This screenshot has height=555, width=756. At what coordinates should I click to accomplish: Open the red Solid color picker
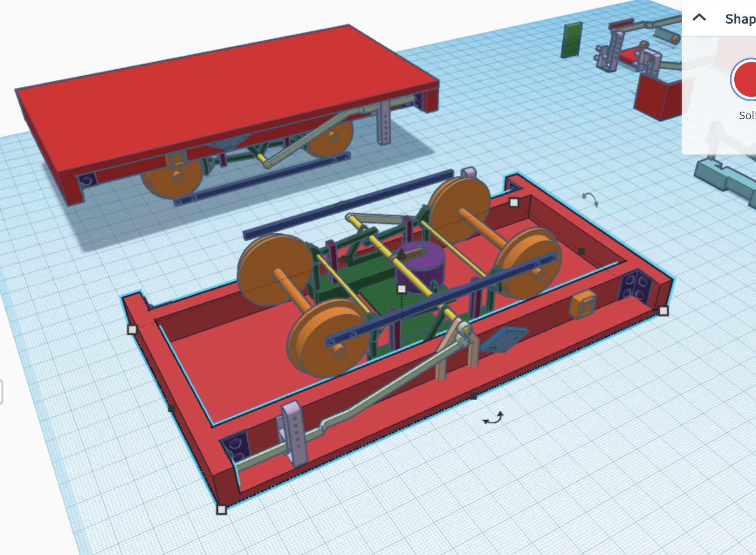(x=746, y=79)
